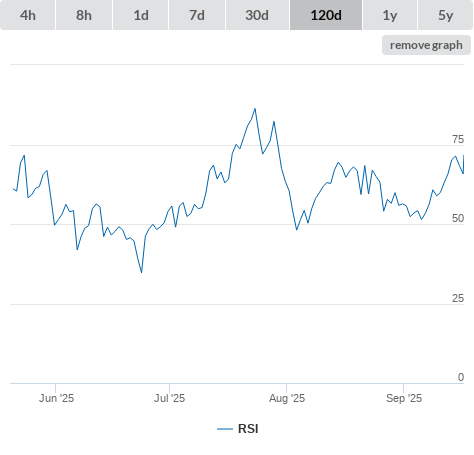Click the active 120d range tab
The height and width of the screenshot is (455, 474).
tap(326, 15)
